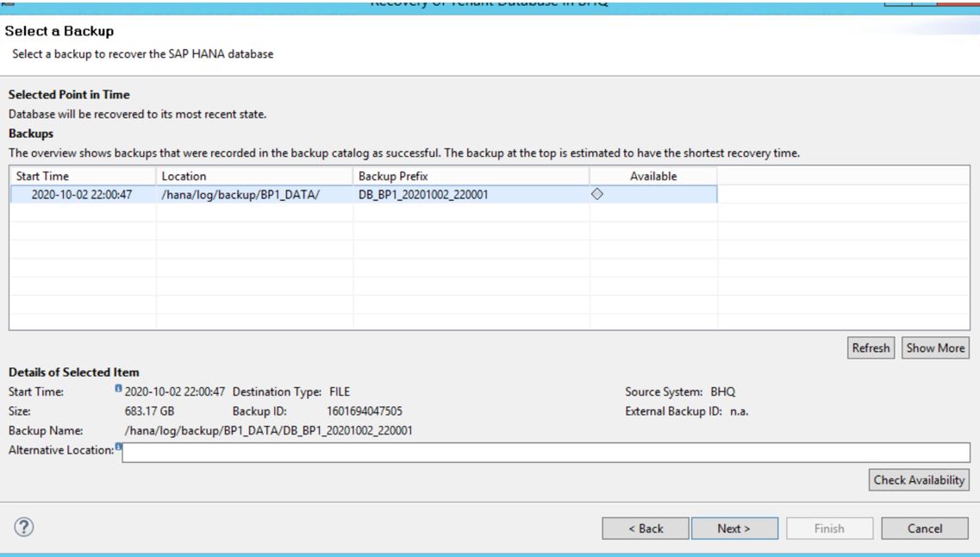Click Refresh to reload the backup list
This screenshot has width=980, height=557.
coord(871,347)
